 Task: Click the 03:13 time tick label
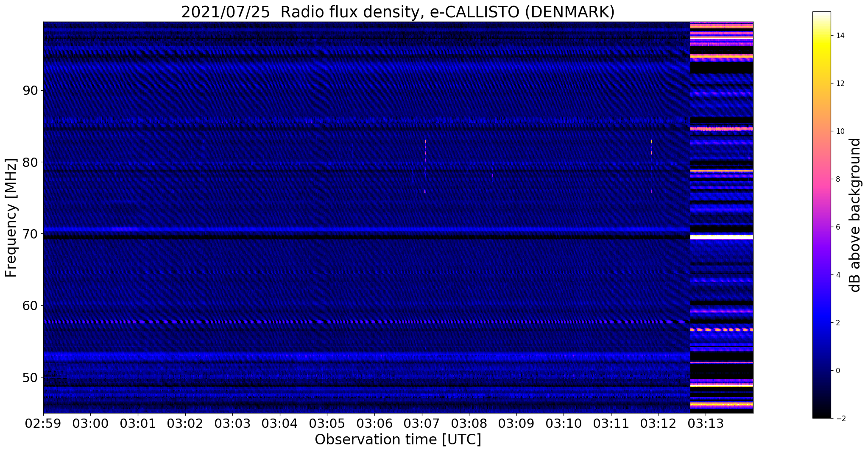pos(706,423)
